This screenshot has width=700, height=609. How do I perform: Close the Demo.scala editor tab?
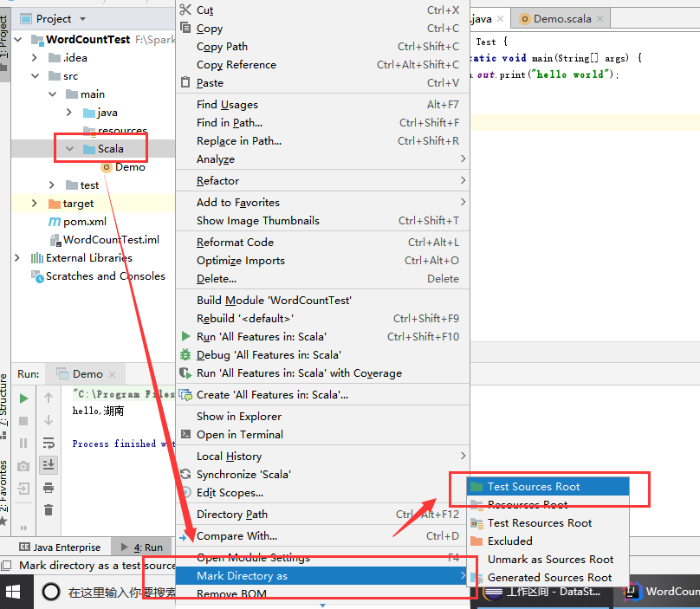coord(600,19)
